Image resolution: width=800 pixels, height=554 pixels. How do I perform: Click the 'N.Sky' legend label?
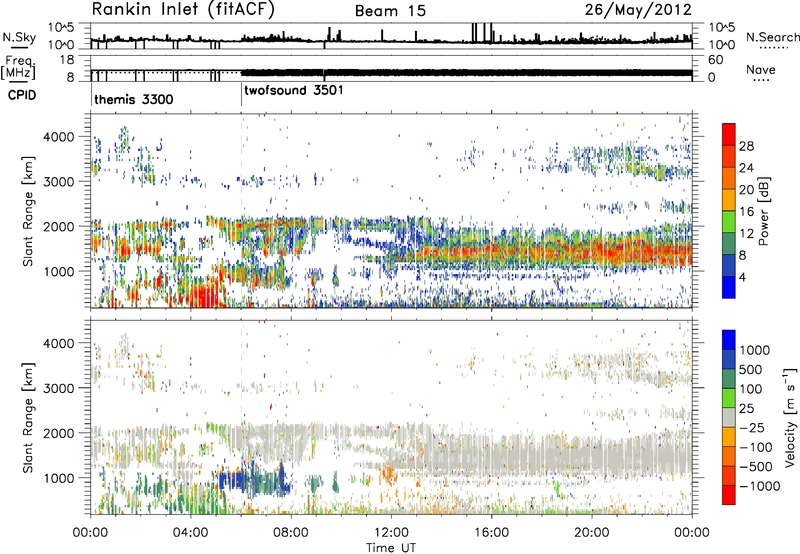[x=19, y=37]
